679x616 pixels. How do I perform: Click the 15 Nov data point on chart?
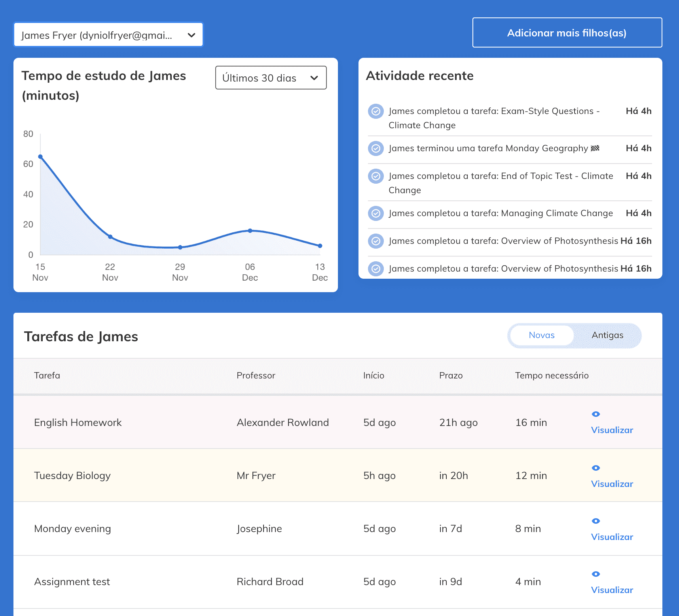[40, 157]
